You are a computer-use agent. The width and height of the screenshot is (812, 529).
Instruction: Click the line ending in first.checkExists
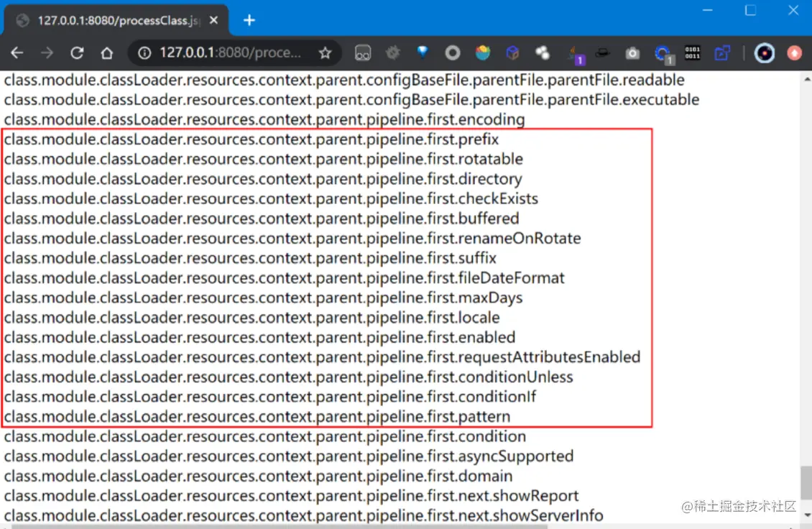coord(271,198)
